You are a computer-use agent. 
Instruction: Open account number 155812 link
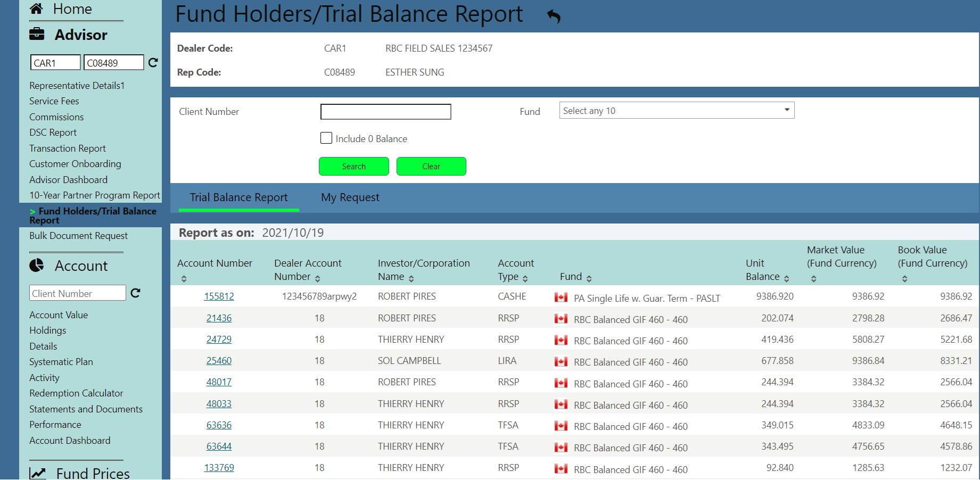(x=219, y=296)
